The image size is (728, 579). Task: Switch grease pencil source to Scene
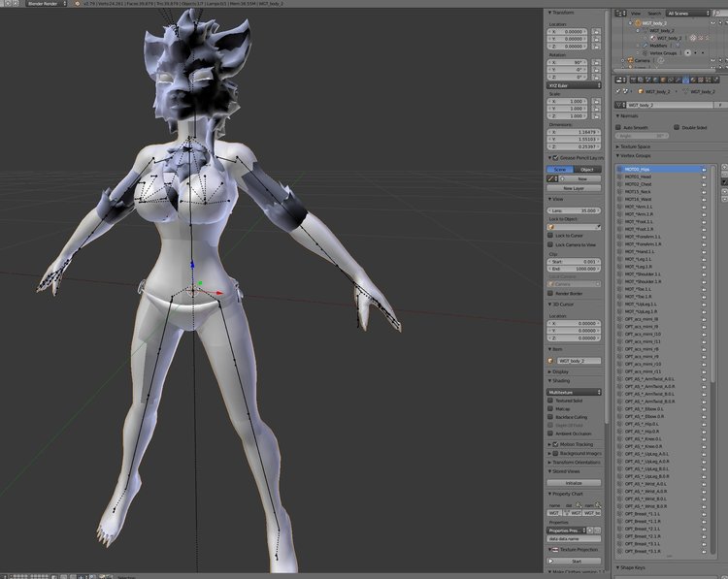560,170
